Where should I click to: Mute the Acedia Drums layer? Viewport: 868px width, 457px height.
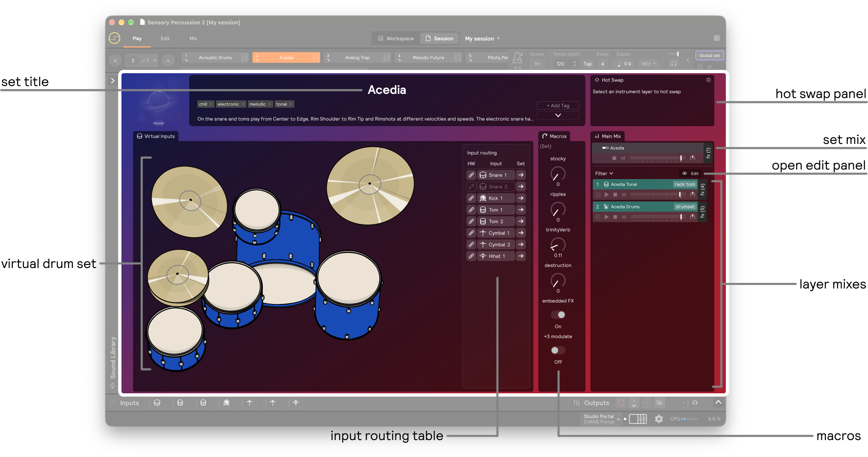pos(624,217)
